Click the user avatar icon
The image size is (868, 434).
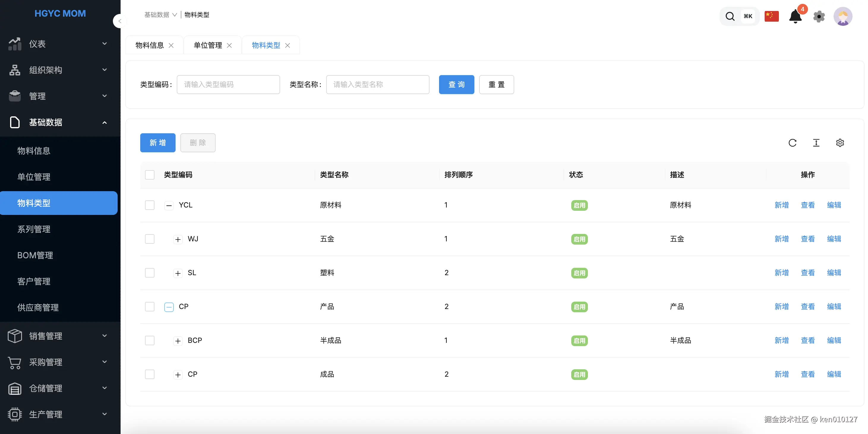pyautogui.click(x=842, y=16)
